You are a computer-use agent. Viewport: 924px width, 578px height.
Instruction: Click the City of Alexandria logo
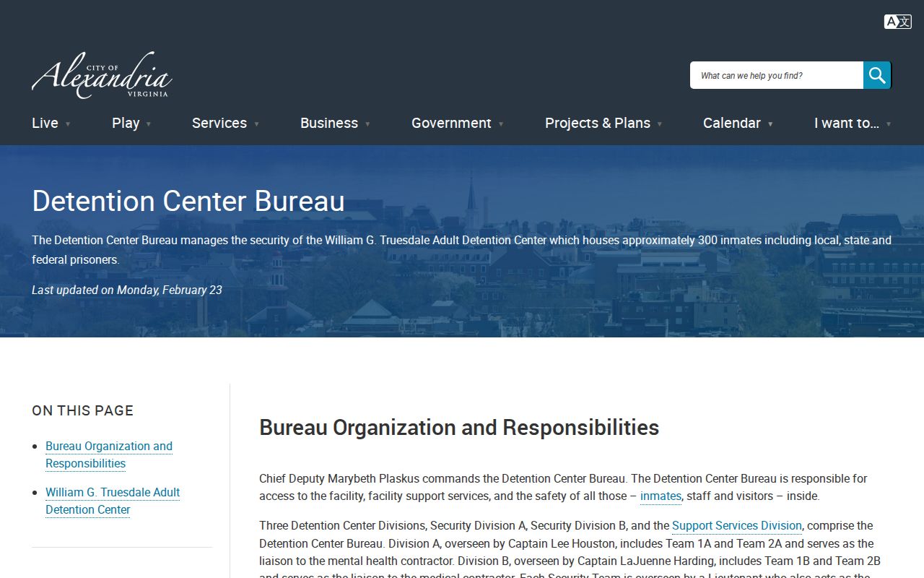(102, 75)
